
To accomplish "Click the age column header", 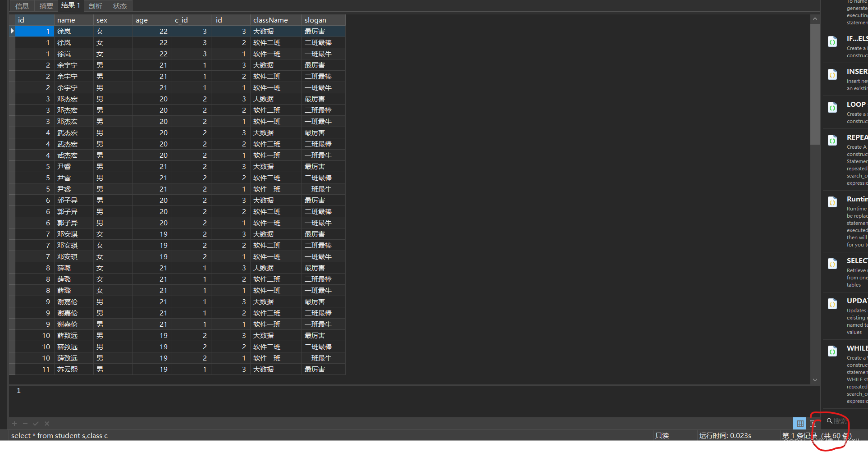I will coord(152,20).
